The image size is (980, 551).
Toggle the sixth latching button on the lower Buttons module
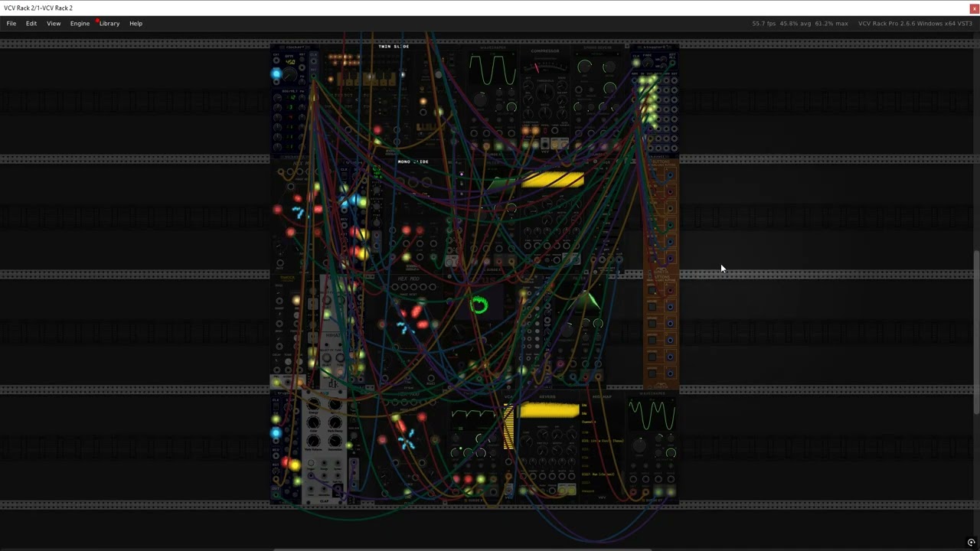(x=652, y=373)
